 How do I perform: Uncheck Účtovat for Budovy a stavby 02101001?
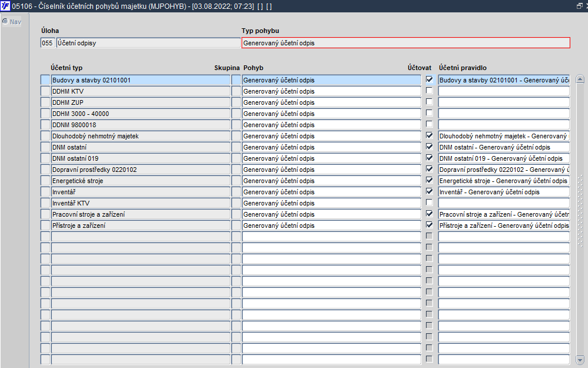click(430, 79)
